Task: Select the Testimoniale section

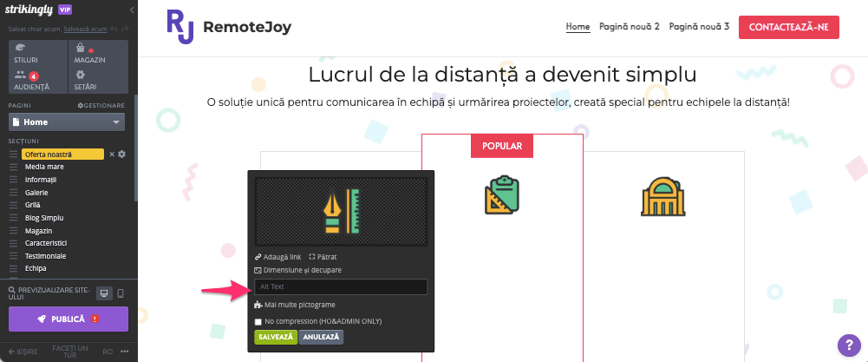Action: [45, 256]
